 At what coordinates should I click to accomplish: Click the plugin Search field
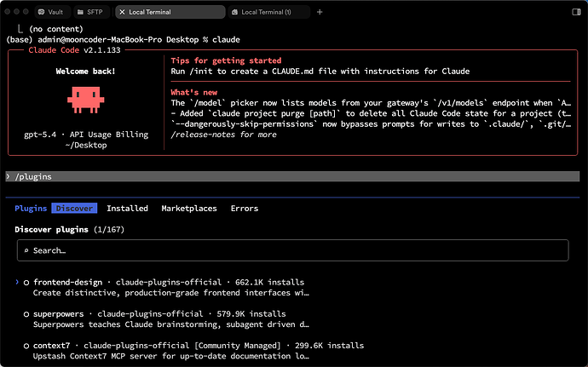pyautogui.click(x=293, y=250)
